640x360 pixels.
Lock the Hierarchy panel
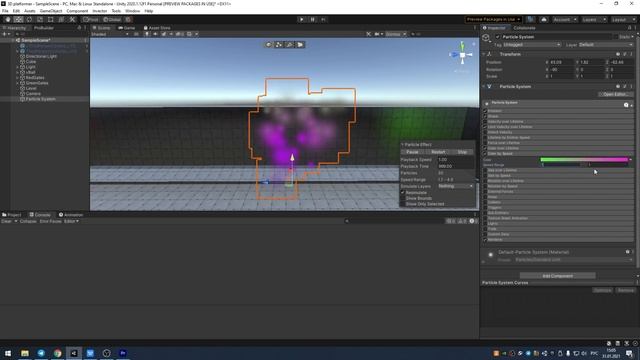pyautogui.click(x=79, y=28)
